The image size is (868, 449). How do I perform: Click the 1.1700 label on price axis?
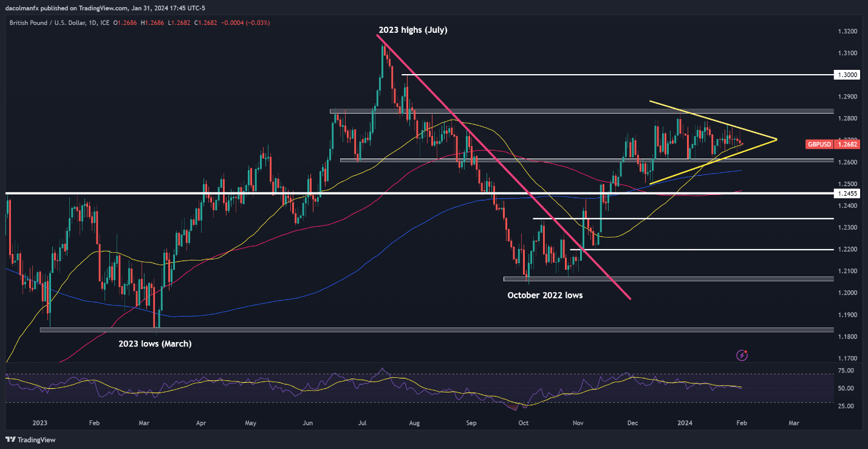pos(846,358)
